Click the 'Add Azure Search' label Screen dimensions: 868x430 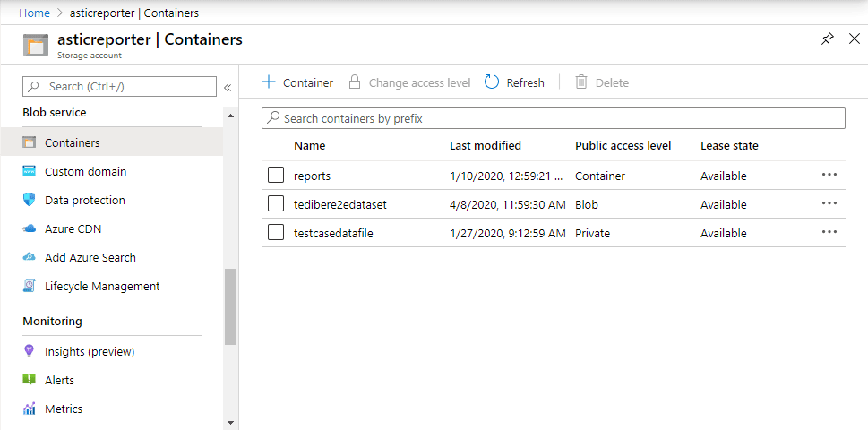tap(90, 257)
